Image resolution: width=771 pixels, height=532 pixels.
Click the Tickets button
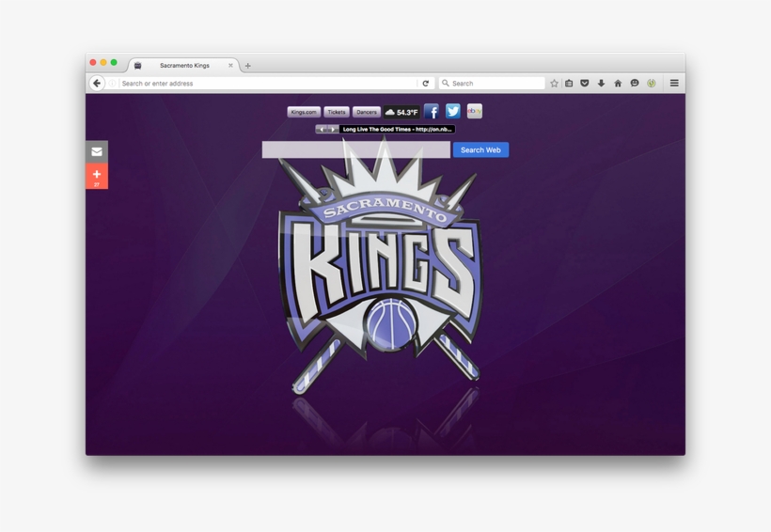tap(337, 112)
